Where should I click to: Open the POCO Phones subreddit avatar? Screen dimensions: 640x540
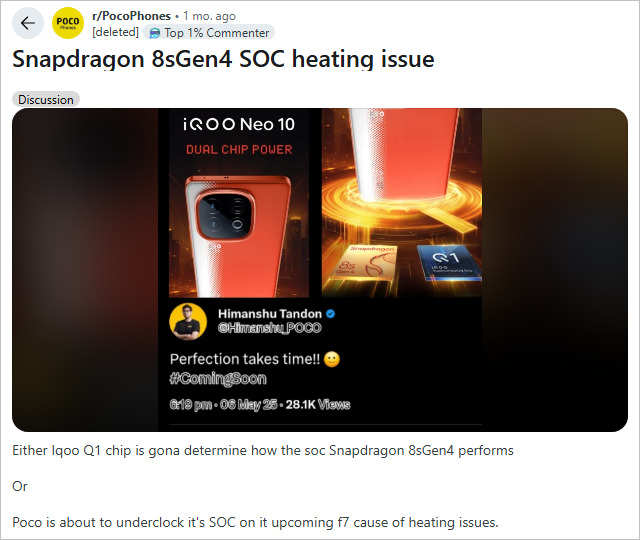[x=68, y=23]
